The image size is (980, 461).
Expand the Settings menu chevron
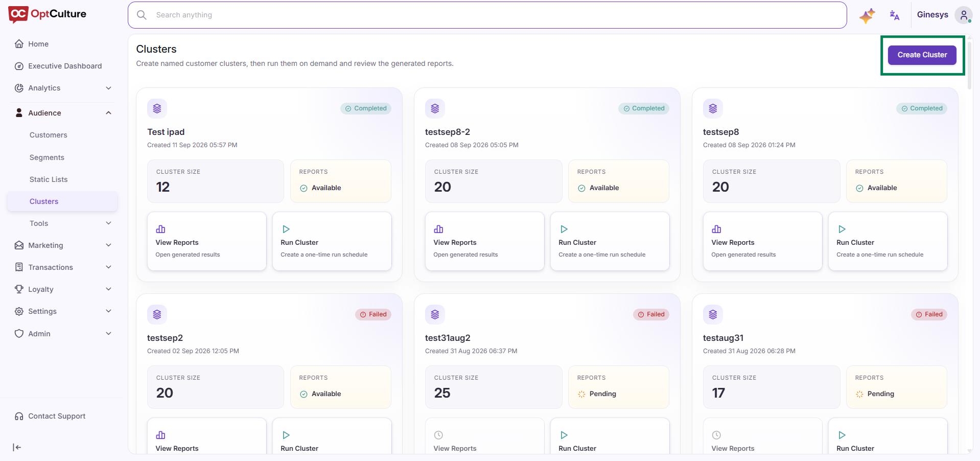[x=108, y=311]
